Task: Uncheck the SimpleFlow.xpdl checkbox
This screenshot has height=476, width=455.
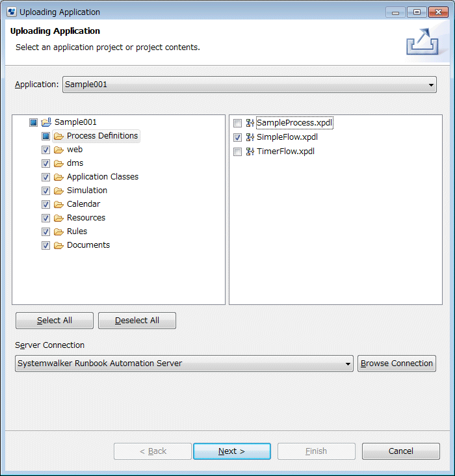Action: click(x=237, y=137)
